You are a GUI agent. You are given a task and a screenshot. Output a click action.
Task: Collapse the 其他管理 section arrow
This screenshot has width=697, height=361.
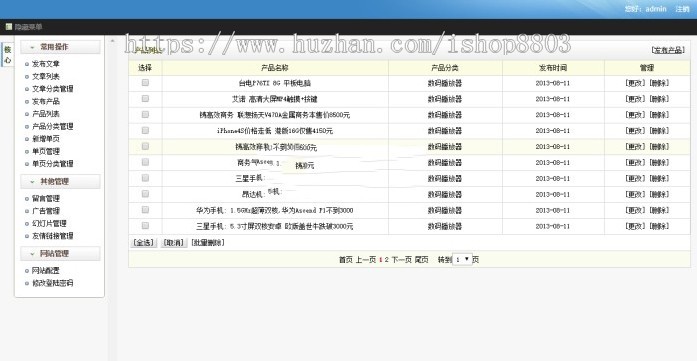point(32,181)
